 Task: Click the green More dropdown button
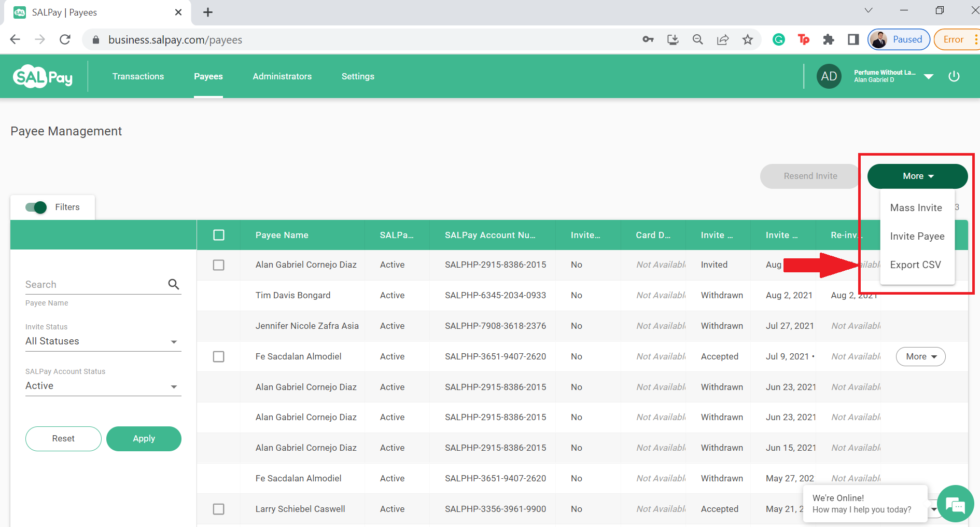click(917, 176)
